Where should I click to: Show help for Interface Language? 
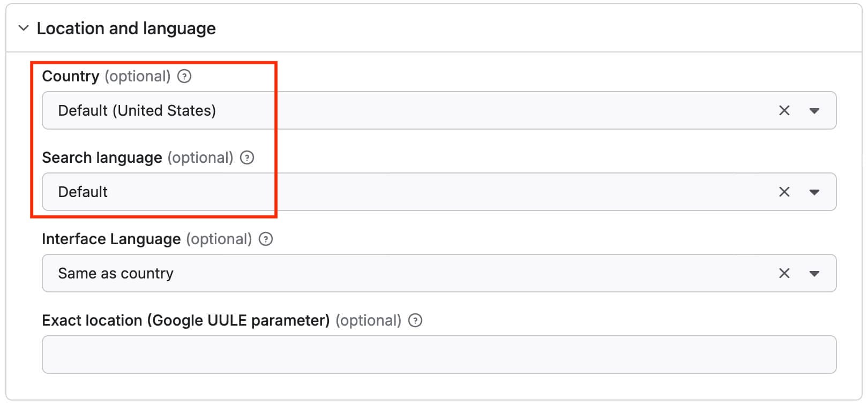coord(266,239)
